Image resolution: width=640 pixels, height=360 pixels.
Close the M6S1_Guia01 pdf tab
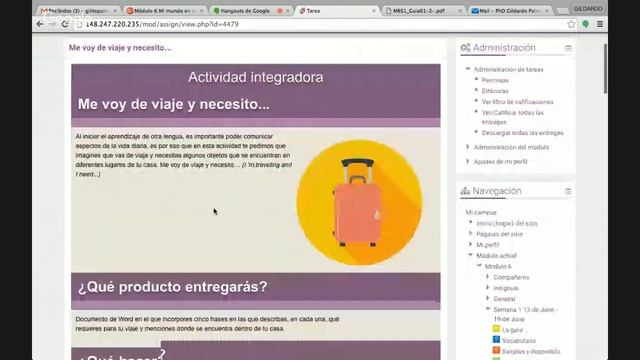click(460, 11)
